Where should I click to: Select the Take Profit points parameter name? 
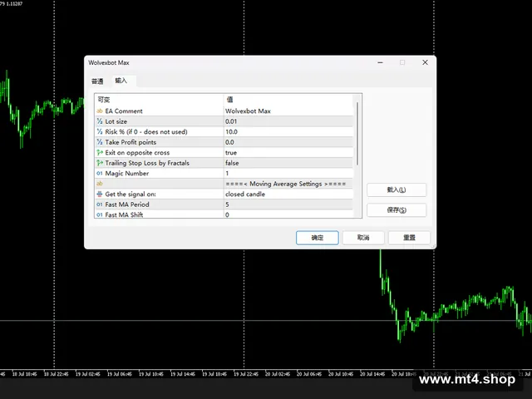pyautogui.click(x=131, y=142)
